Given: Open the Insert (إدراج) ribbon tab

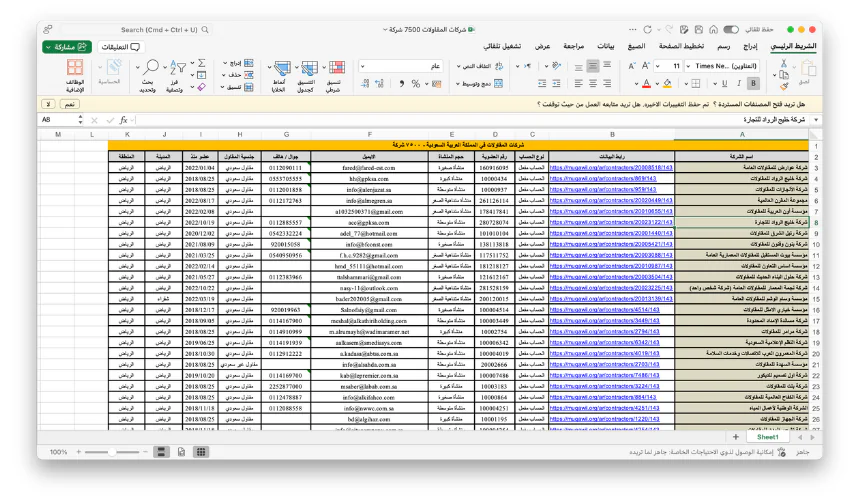Looking at the screenshot, I should coord(749,46).
